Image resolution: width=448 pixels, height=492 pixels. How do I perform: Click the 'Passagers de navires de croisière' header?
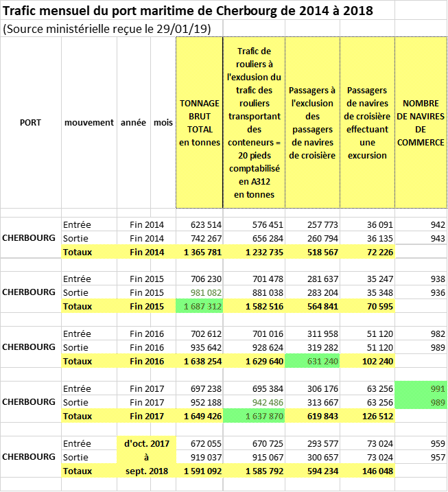click(x=367, y=123)
